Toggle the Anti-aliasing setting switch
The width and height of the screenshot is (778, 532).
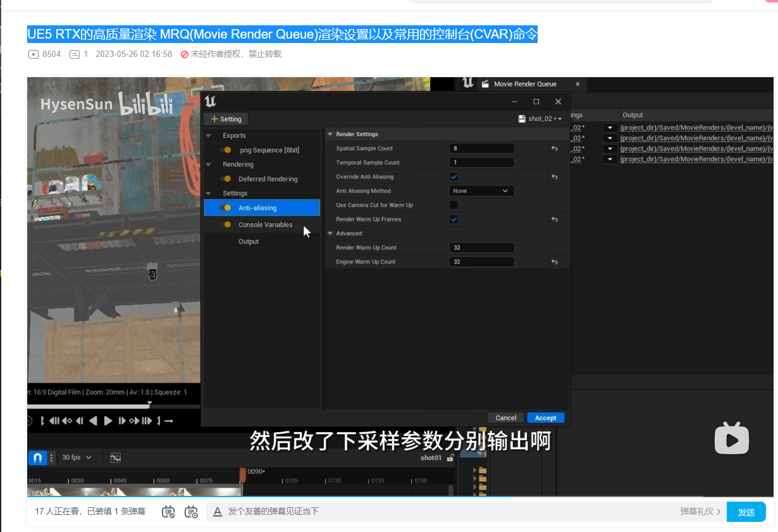226,207
